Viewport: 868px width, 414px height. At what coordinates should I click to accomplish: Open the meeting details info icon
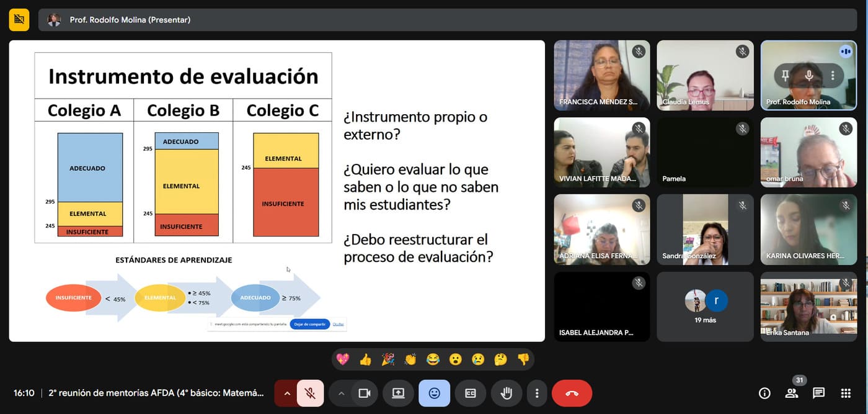point(764,394)
